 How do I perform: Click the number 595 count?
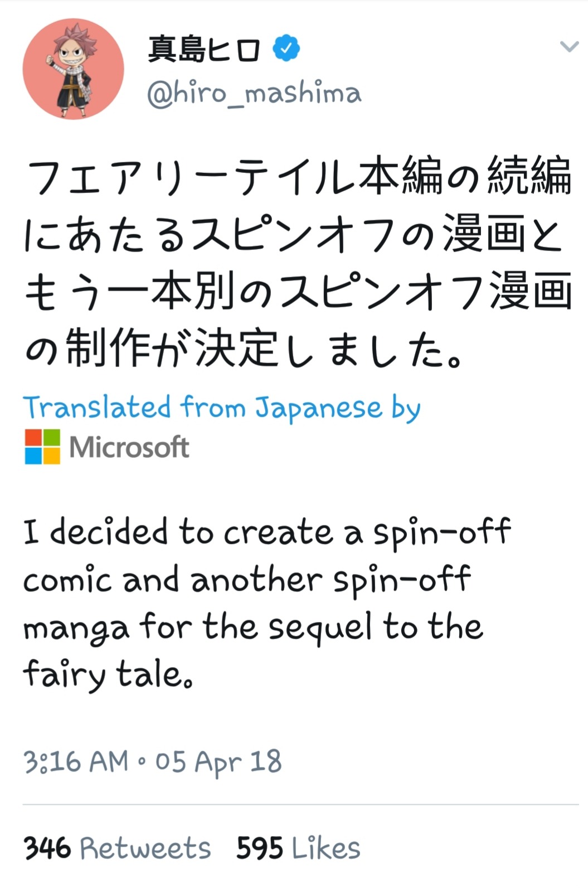pyautogui.click(x=259, y=848)
